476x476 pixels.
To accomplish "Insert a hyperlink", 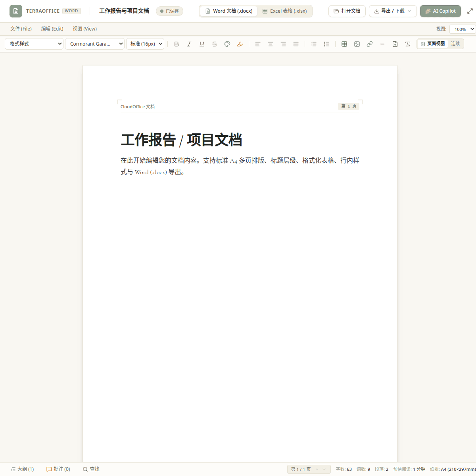I will [x=370, y=44].
